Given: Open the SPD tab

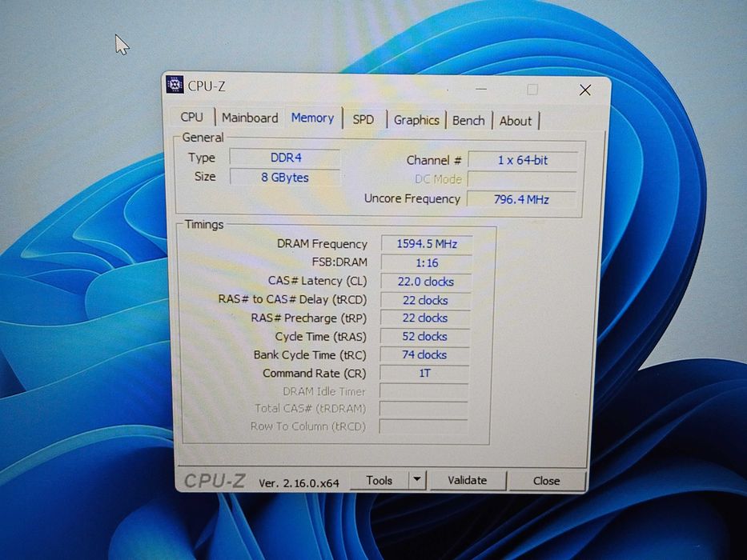Looking at the screenshot, I should point(363,119).
